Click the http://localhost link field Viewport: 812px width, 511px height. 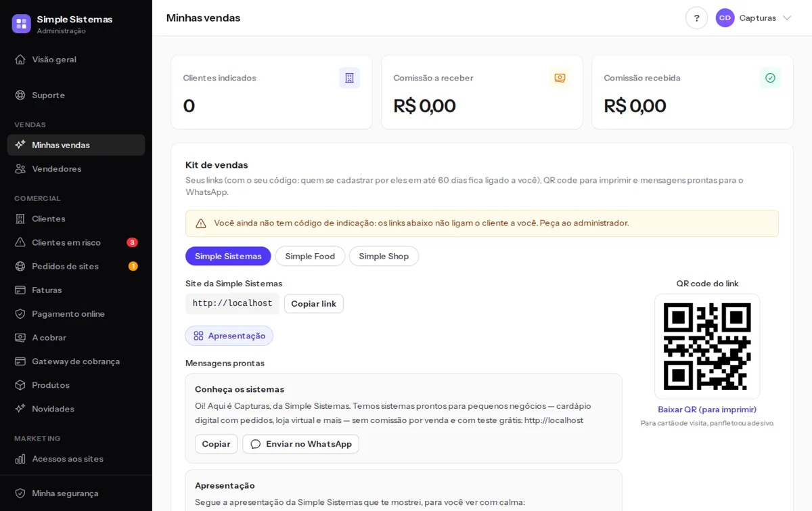coord(232,304)
